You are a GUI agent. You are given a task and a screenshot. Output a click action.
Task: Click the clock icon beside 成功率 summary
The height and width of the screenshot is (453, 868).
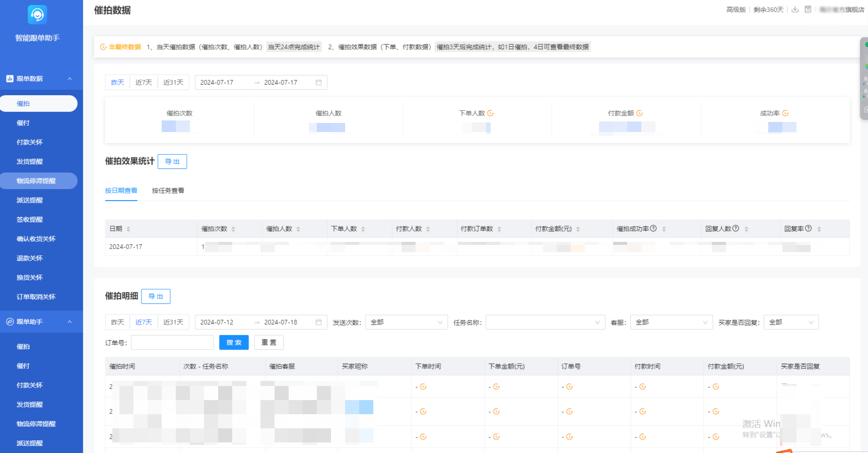785,113
